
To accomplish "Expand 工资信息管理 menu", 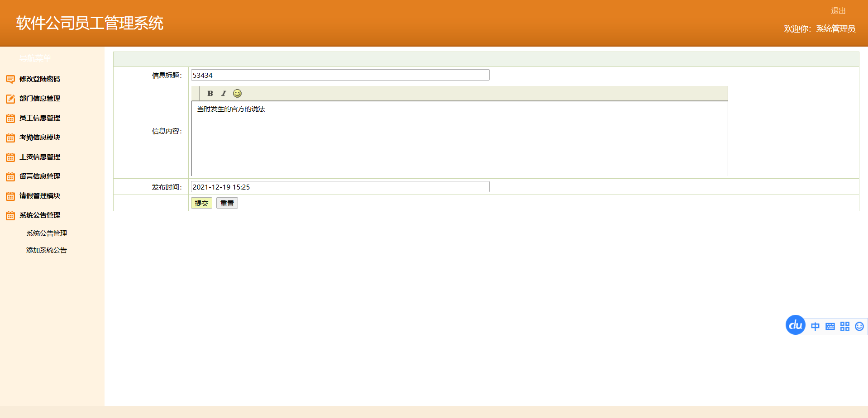I will (40, 157).
